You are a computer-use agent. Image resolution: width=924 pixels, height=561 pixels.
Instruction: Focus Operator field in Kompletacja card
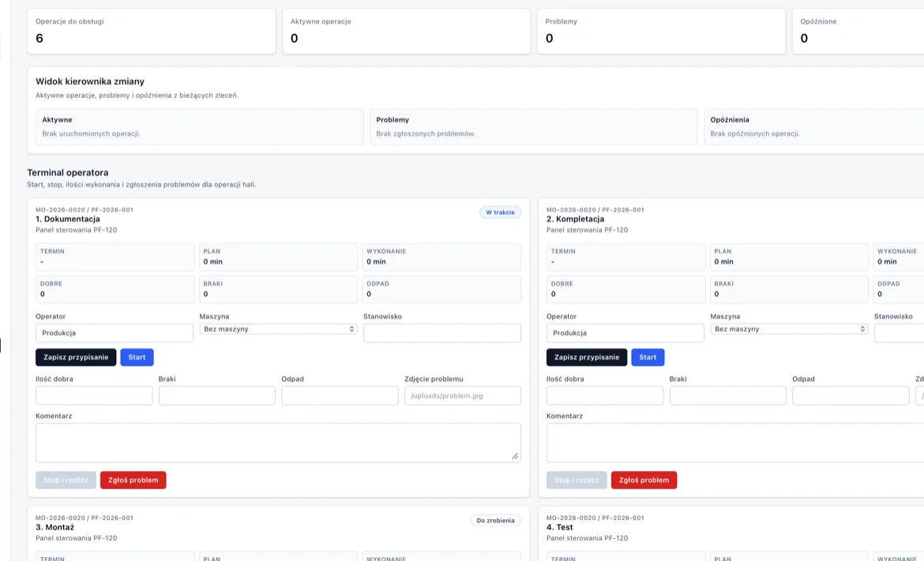625,333
